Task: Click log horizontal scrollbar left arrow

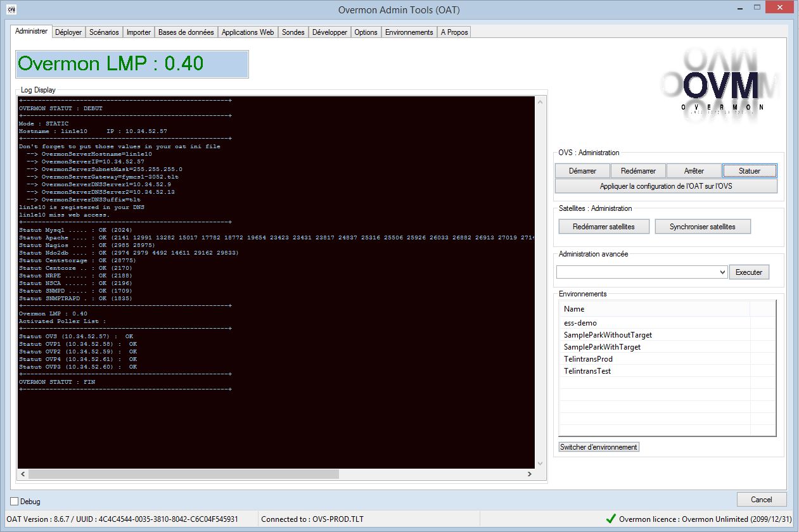Action: pos(23,474)
